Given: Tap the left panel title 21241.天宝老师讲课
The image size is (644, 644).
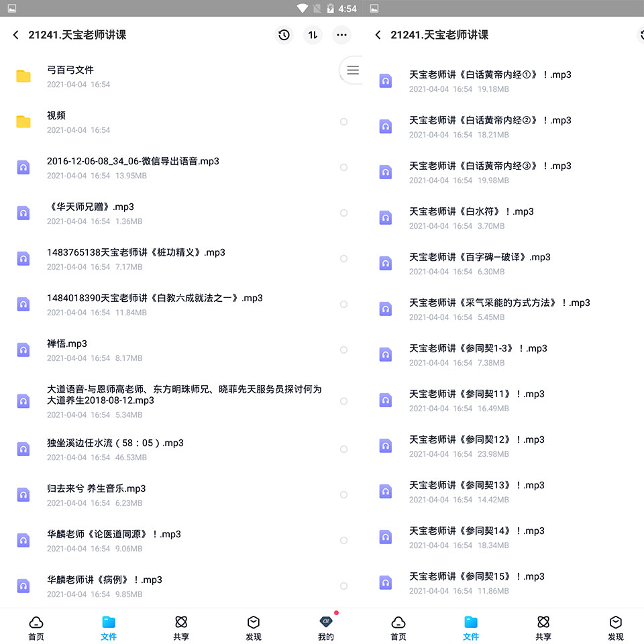Looking at the screenshot, I should pos(77,35).
